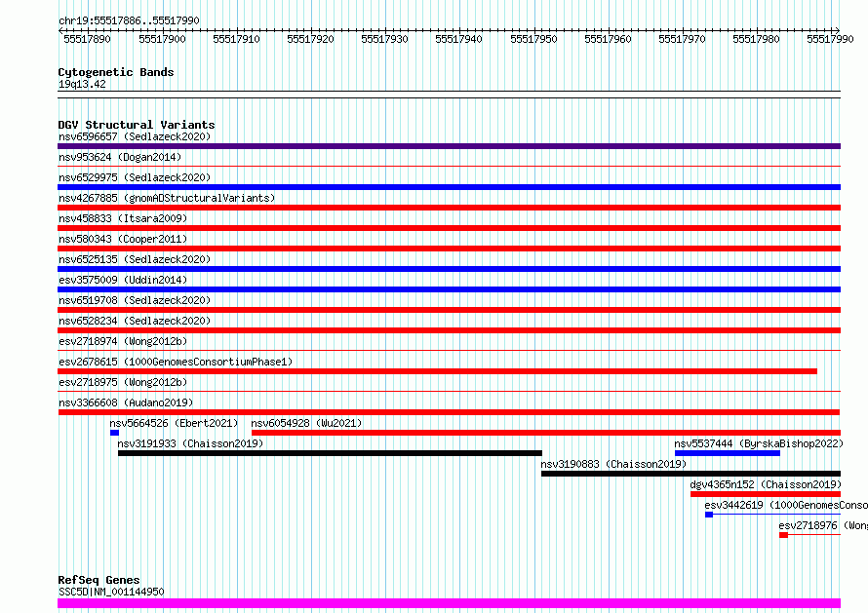The height and width of the screenshot is (613, 868).
Task: Select the magenta SSC5D gene bar
Action: pyautogui.click(x=449, y=603)
